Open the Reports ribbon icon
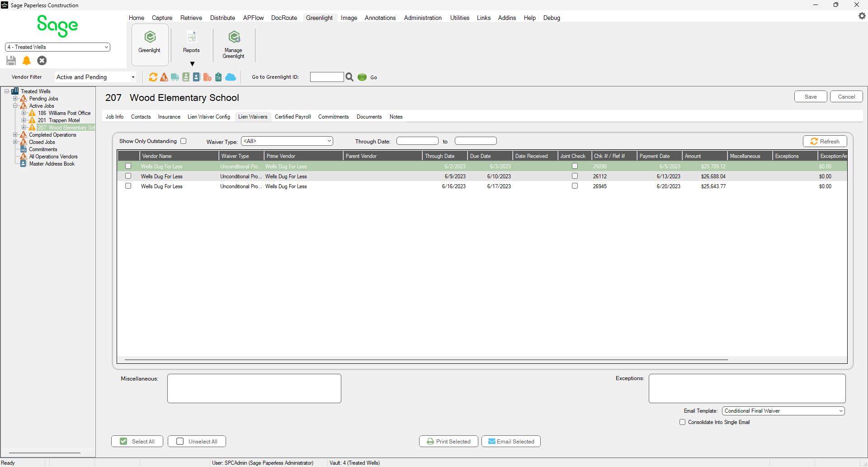This screenshot has height=467, width=868. 192,37
